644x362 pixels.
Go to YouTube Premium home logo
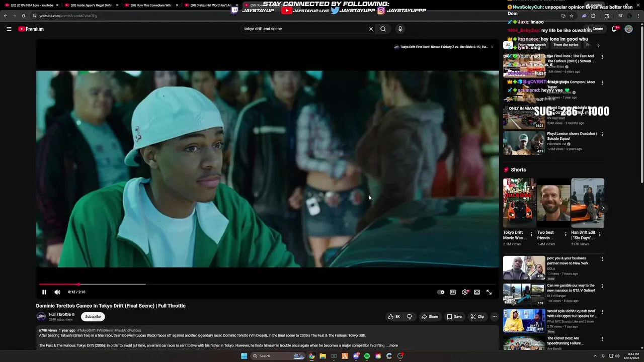(31, 29)
